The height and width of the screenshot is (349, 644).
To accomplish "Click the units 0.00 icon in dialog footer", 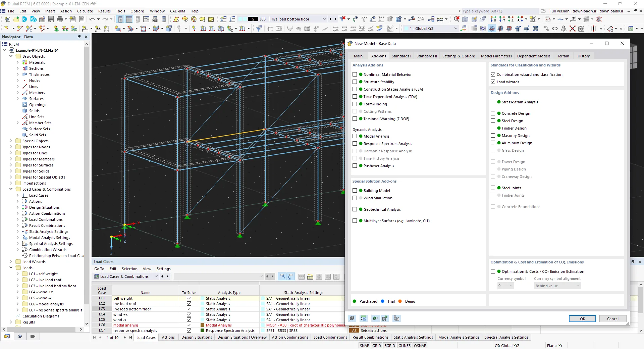I will click(363, 318).
